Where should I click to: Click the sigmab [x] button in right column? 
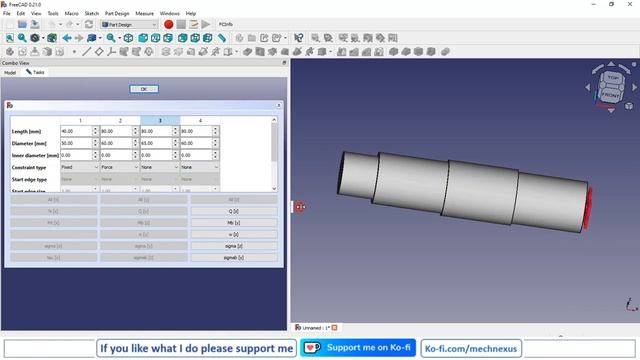234,258
